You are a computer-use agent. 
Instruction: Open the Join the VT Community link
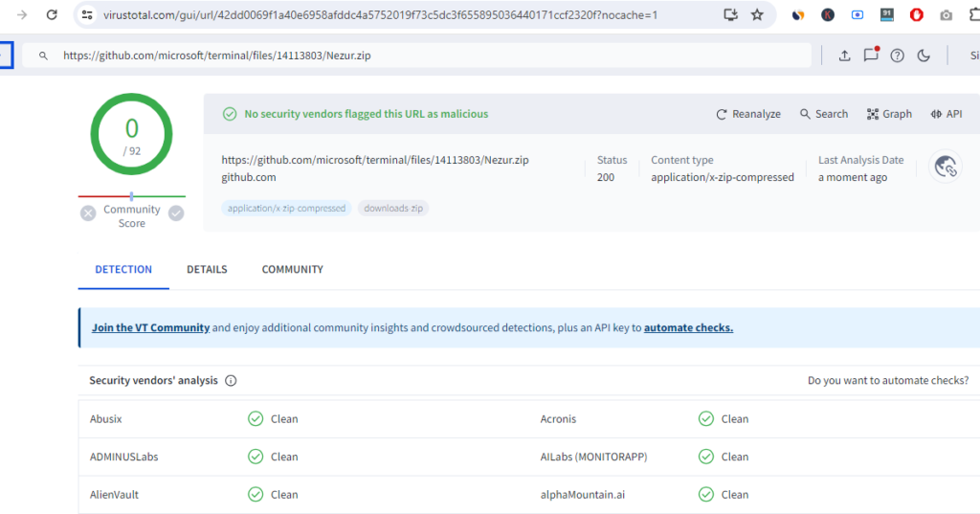150,327
